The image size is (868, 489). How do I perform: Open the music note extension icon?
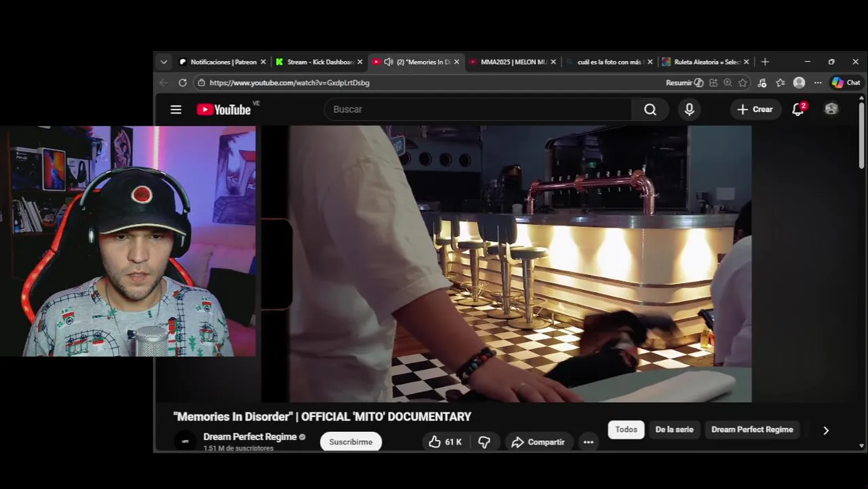pos(762,83)
